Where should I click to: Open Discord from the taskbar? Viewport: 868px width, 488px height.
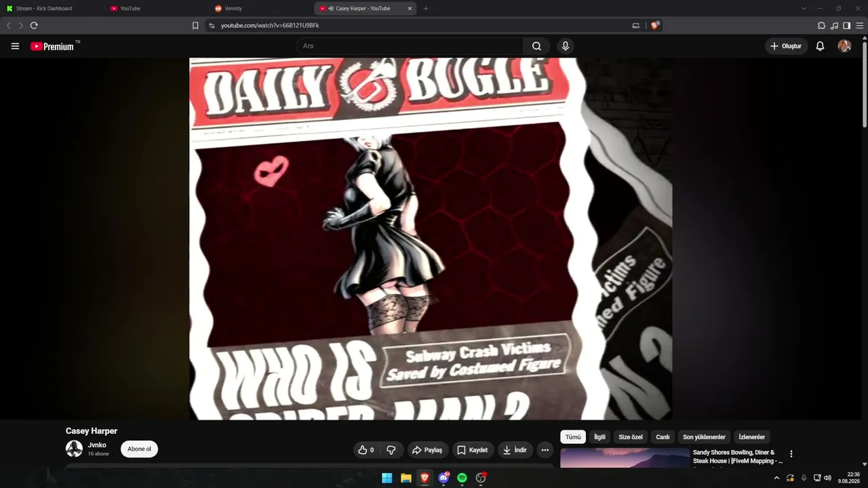click(443, 478)
